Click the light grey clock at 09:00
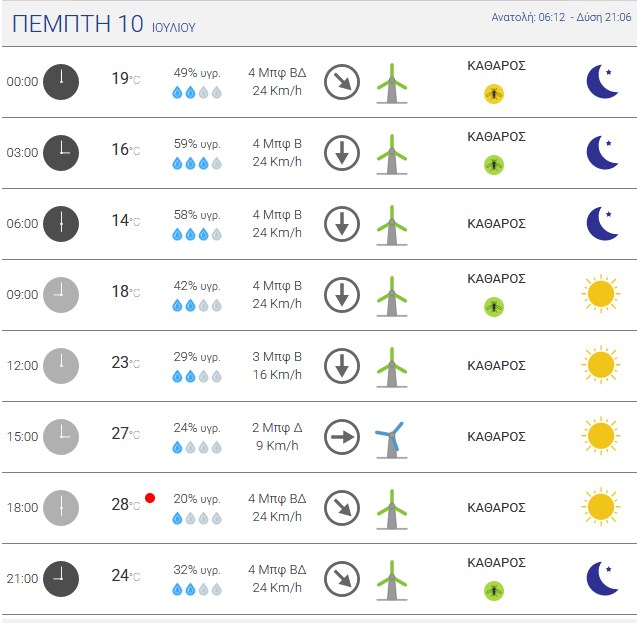The height and width of the screenshot is (623, 637). coord(61,295)
